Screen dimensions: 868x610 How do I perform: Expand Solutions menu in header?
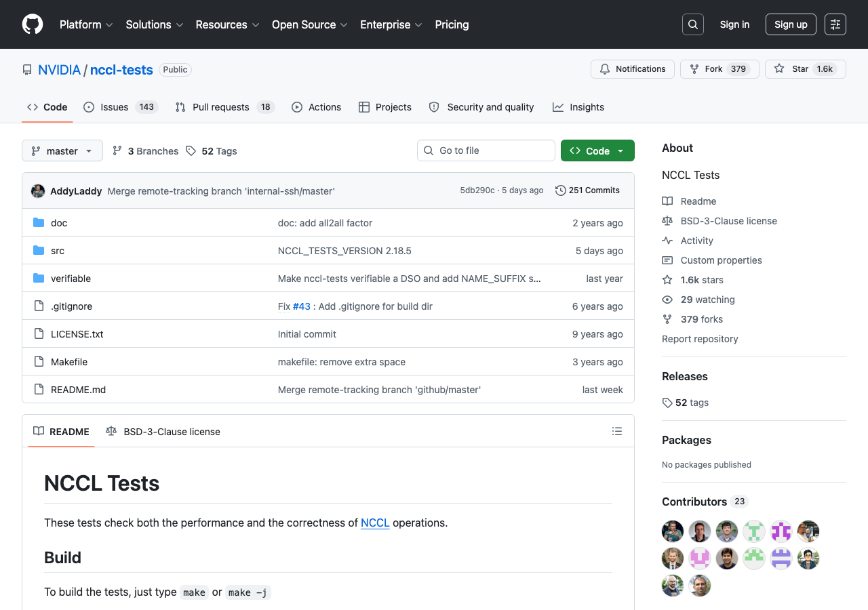coord(155,24)
